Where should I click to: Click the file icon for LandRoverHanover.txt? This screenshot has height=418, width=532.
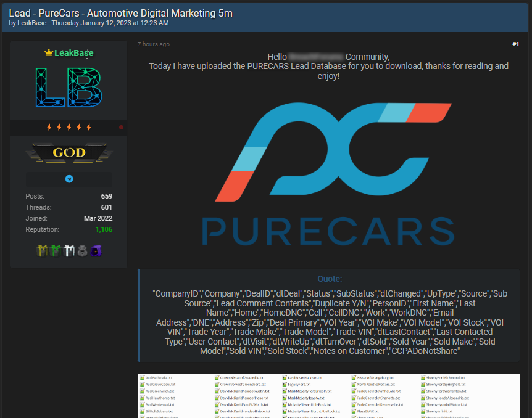point(285,377)
